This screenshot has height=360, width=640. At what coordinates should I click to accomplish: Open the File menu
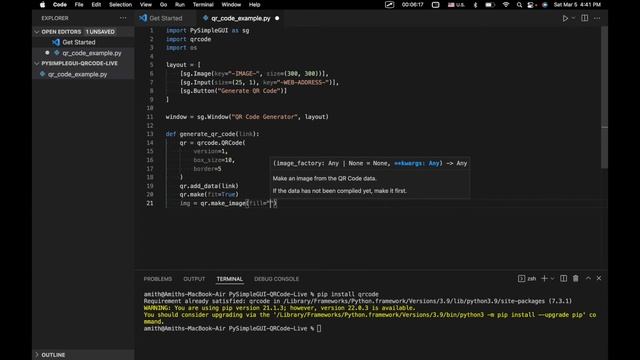79,5
